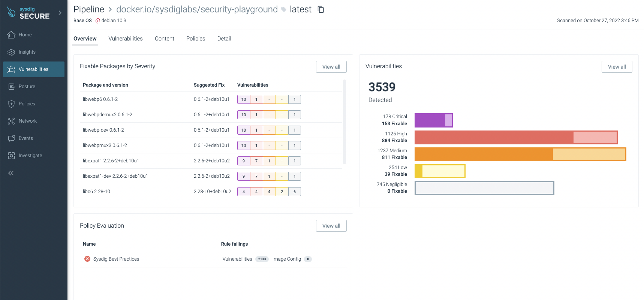Select libexpat1 2.2.6-2+deb10u1 package
Image resolution: width=644 pixels, height=300 pixels.
tap(211, 161)
